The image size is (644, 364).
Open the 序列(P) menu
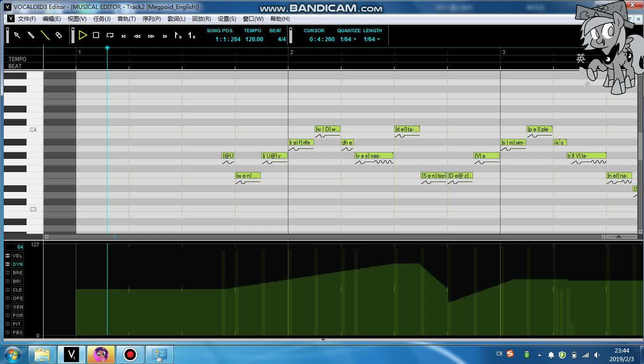coord(152,19)
